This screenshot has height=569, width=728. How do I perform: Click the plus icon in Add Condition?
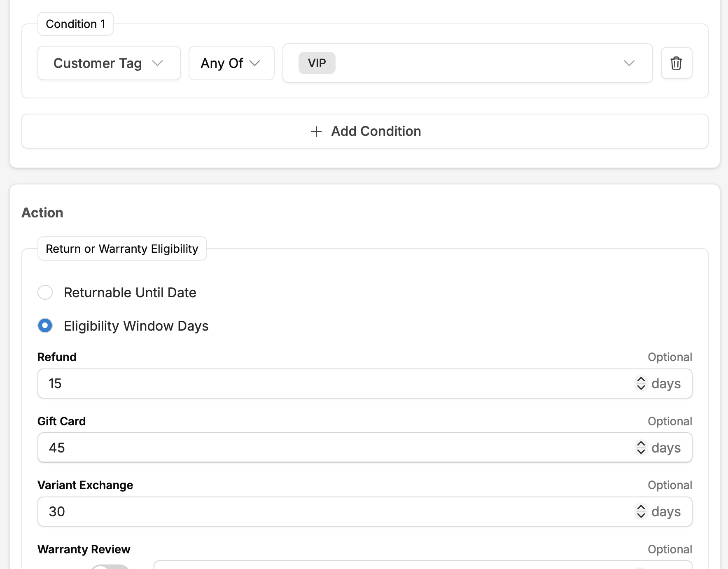pos(316,131)
